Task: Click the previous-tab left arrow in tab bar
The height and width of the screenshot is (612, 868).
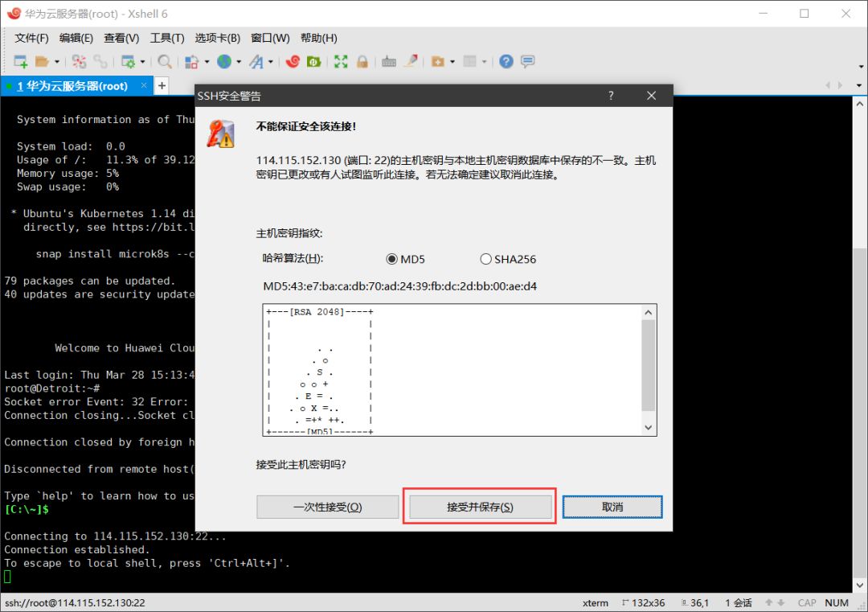Action: pyautogui.click(x=828, y=85)
